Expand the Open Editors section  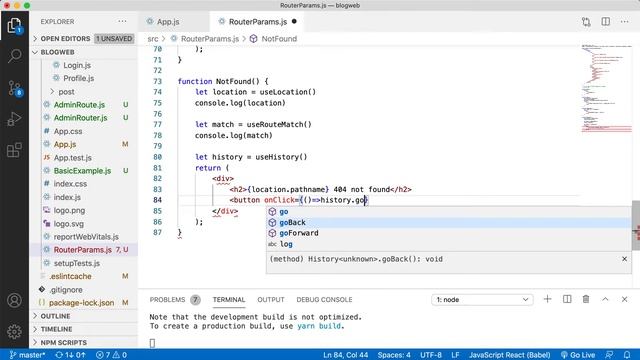tap(83, 38)
